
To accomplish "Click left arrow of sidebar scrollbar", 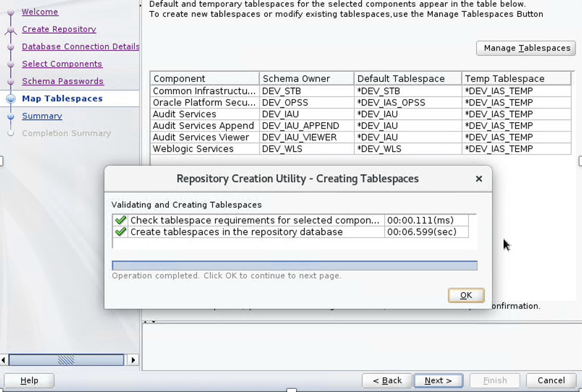I will (3, 360).
